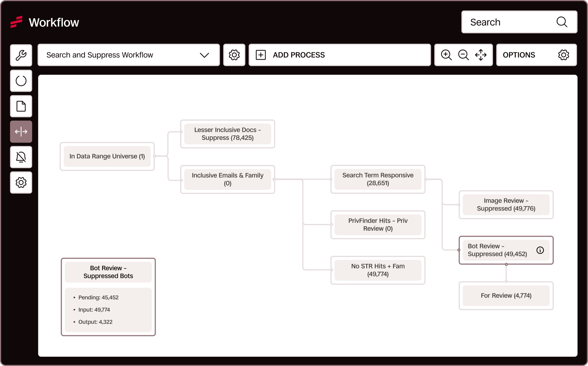This screenshot has height=366, width=588.
Task: Open the sidebar gear settings icon
Action: [x=21, y=182]
